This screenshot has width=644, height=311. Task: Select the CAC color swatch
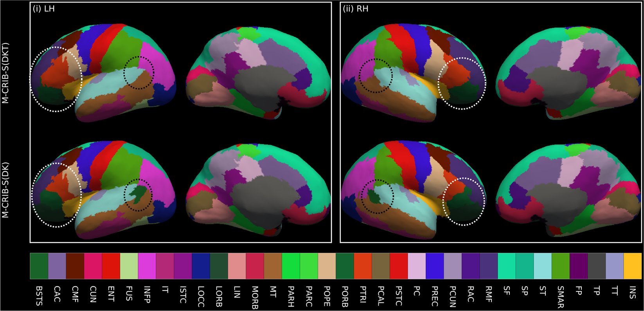[57, 266]
